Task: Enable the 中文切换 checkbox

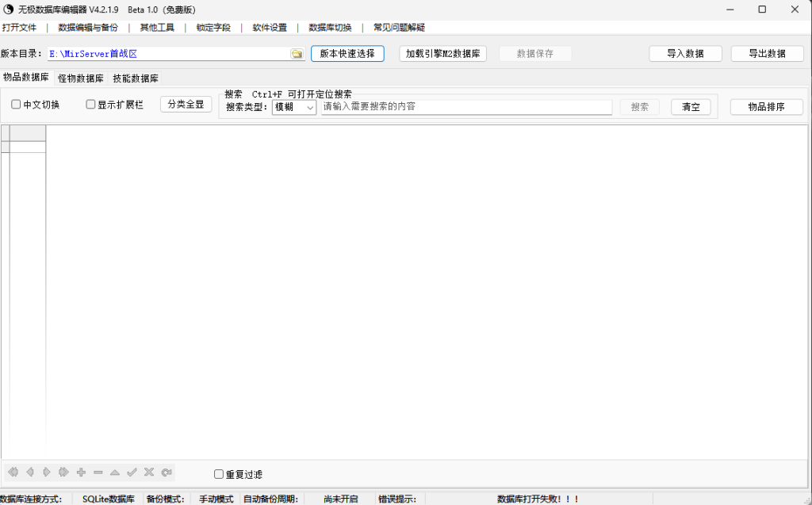Action: point(16,105)
